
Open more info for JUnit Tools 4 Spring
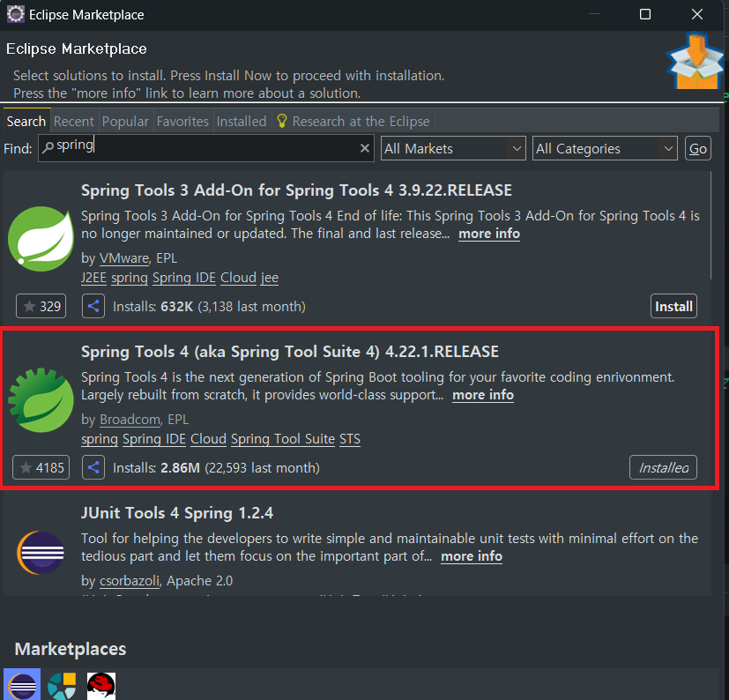coord(472,556)
